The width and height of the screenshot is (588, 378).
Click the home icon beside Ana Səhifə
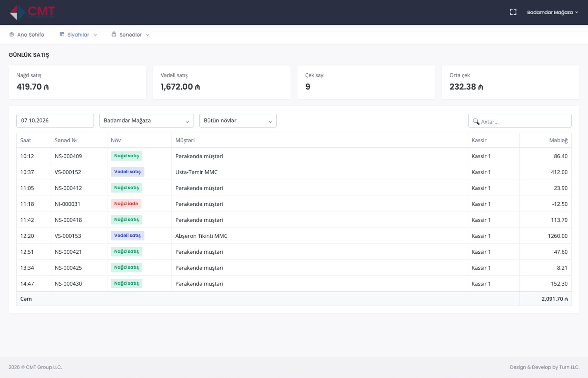(12, 34)
